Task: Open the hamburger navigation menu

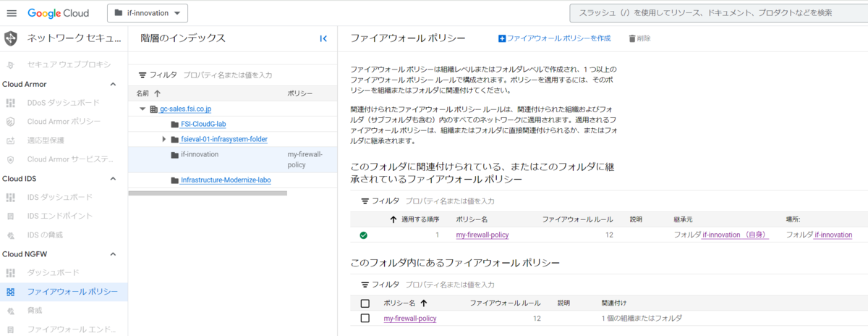Action: [x=11, y=13]
